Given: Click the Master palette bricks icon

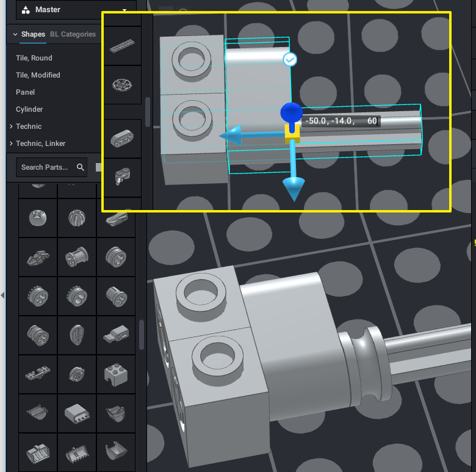Looking at the screenshot, I should [x=26, y=10].
